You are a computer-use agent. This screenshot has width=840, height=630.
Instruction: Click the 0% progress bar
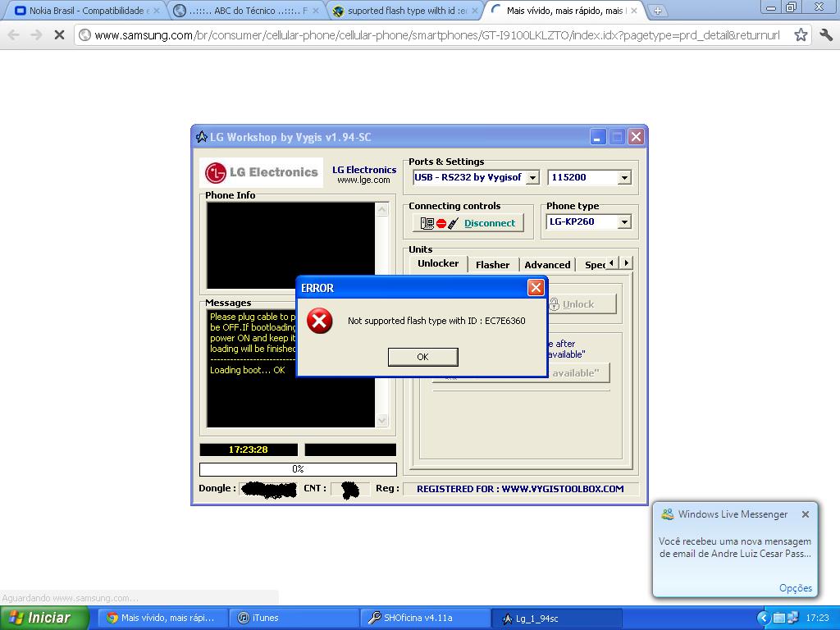coord(298,469)
